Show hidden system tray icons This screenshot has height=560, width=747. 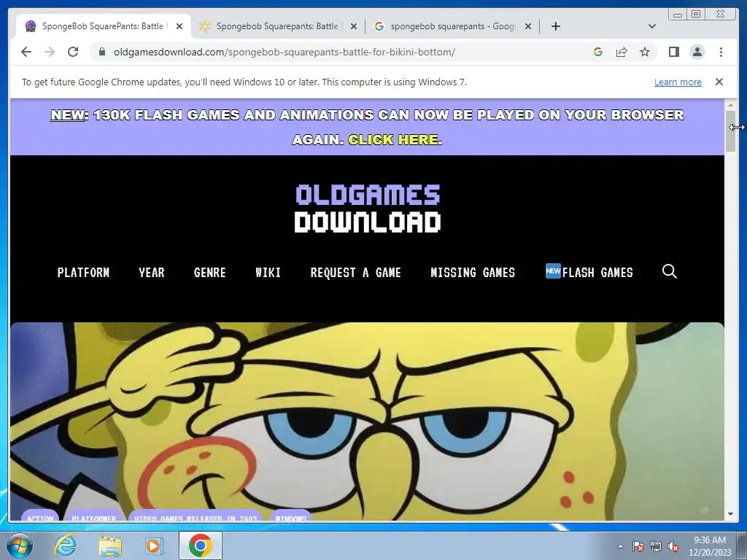[x=620, y=546]
